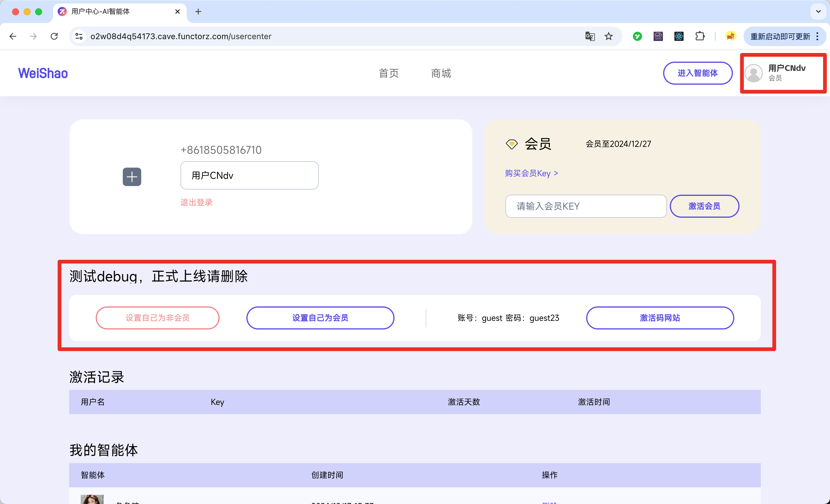Click the 激活时间 column header
Screen dimensions: 830x504
tap(594, 402)
